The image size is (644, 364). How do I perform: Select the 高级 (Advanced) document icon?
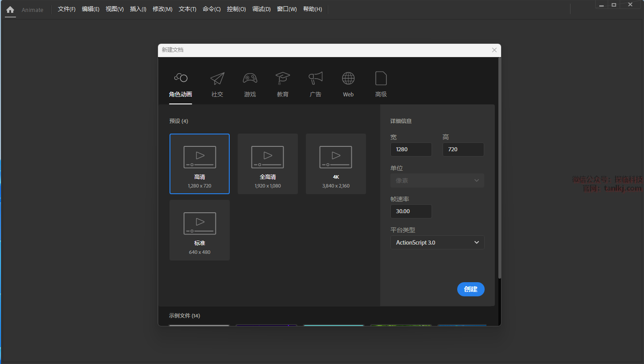381,79
